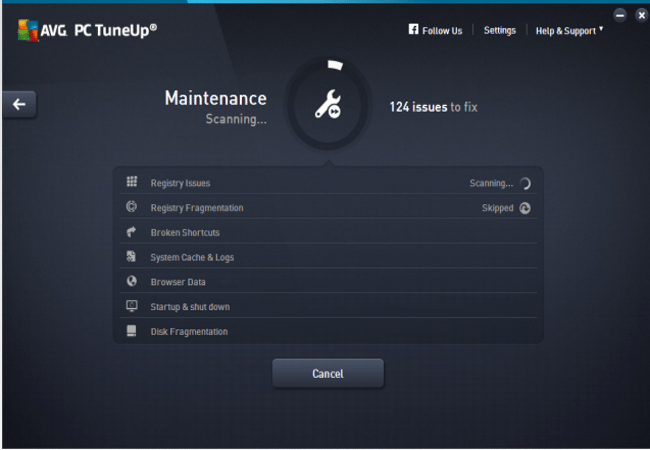Screen dimensions: 650x450
Task: Select the Registry Issues row label
Action: tap(180, 183)
